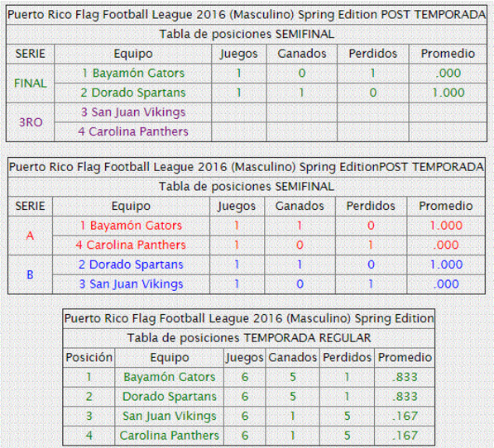Click 'Tabla de posiciones TEMPORADA REGULAR' heading
Image resolution: width=494 pixels, height=448 pixels.
coord(249,338)
